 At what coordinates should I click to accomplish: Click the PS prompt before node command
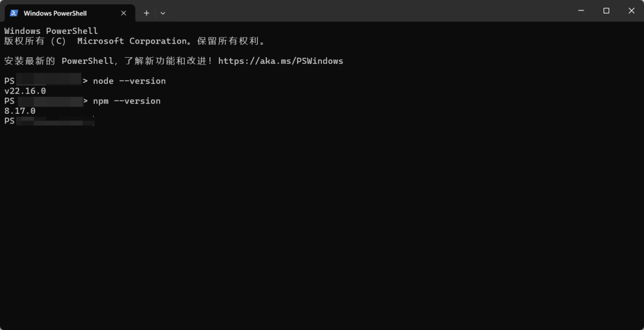pyautogui.click(x=10, y=81)
